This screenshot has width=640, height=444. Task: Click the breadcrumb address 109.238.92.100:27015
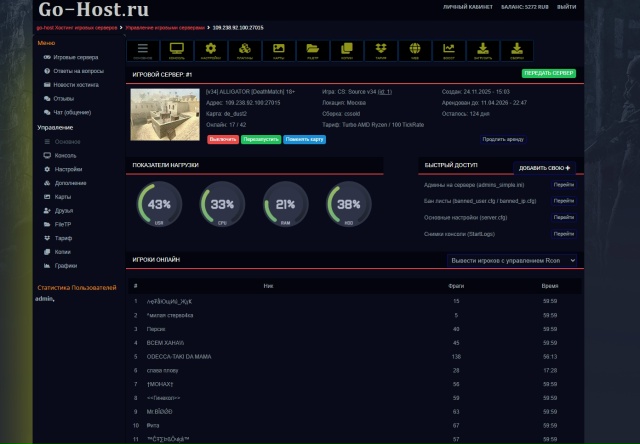pos(238,28)
